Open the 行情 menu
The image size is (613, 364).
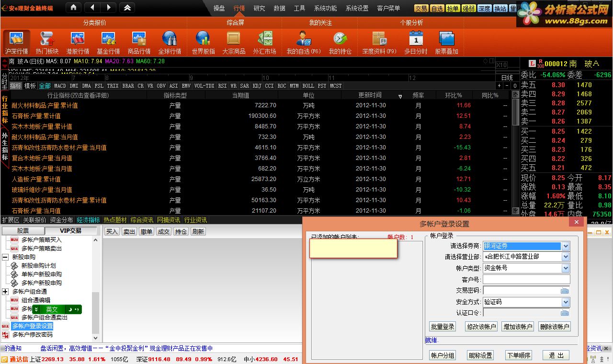point(239,8)
